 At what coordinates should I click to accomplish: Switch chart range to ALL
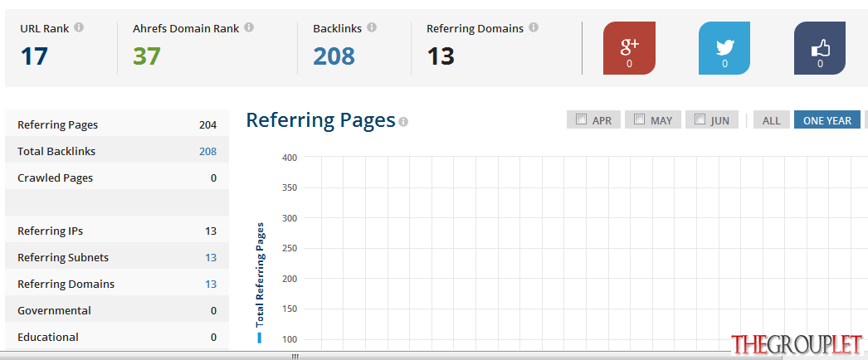[772, 120]
